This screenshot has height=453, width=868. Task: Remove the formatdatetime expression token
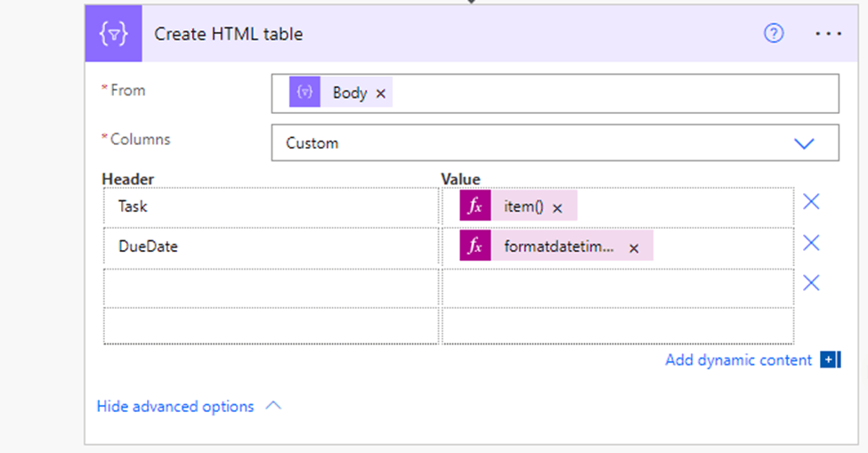pyautogui.click(x=634, y=248)
